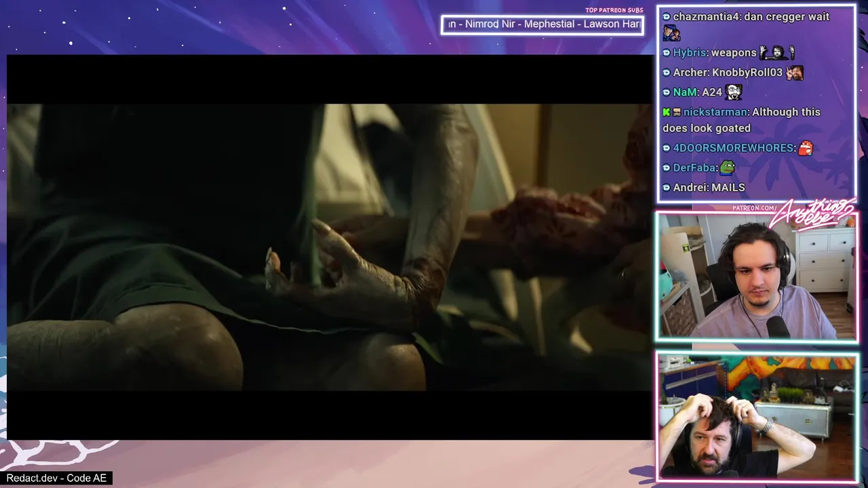Image resolution: width=868 pixels, height=488 pixels.
Task: Click the small pixel badge beside nickstarman
Action: coord(677,112)
